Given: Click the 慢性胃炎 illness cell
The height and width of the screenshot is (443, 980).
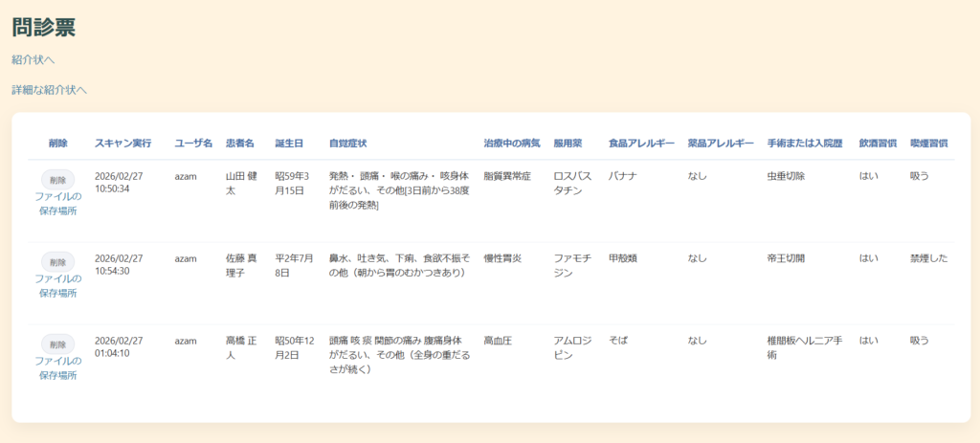Looking at the screenshot, I should point(503,258).
